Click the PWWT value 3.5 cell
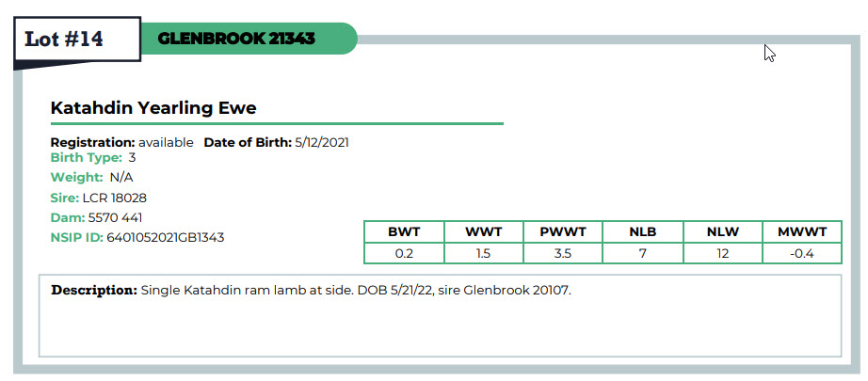 tap(563, 253)
